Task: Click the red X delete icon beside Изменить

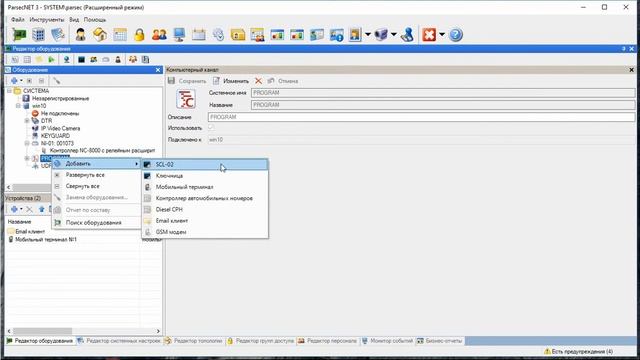Action: 258,81
